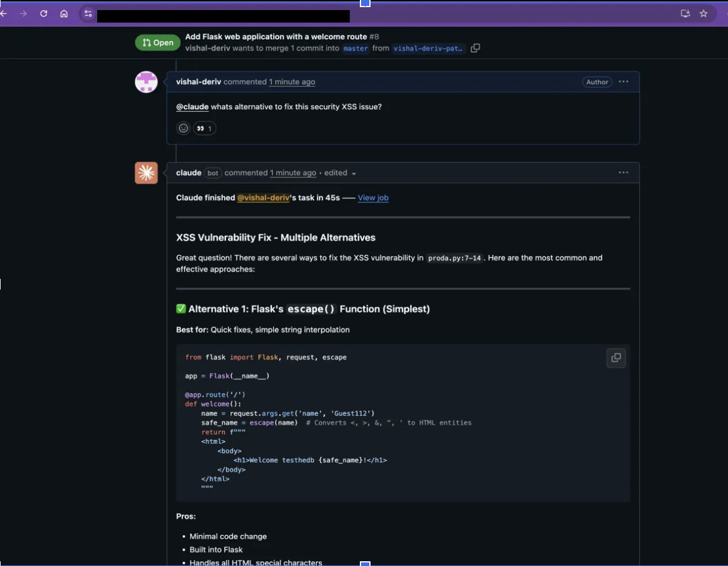Open the claude comment's '1 minute ago' timestamp
The height and width of the screenshot is (566, 728).
(293, 173)
